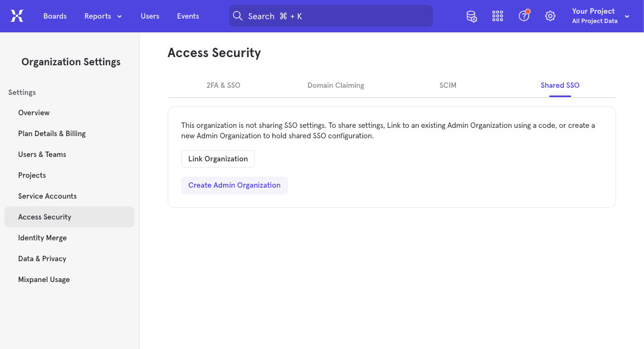Navigate to Users & Teams

[42, 154]
